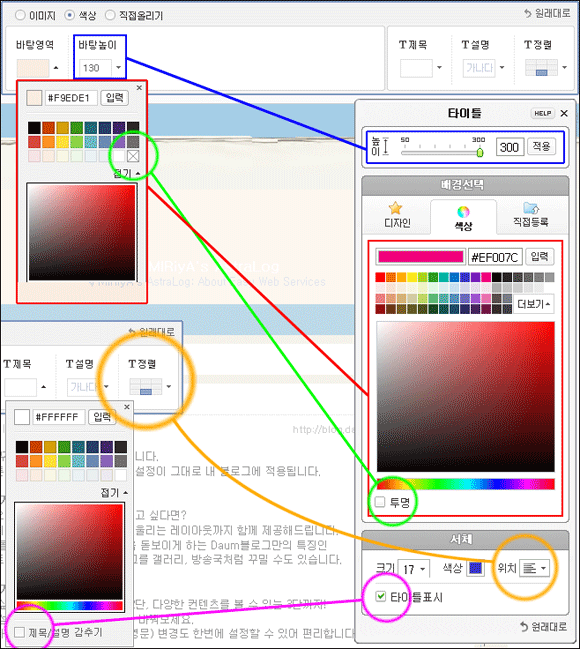Click the #F9EDE1 hex input field

tap(71, 98)
